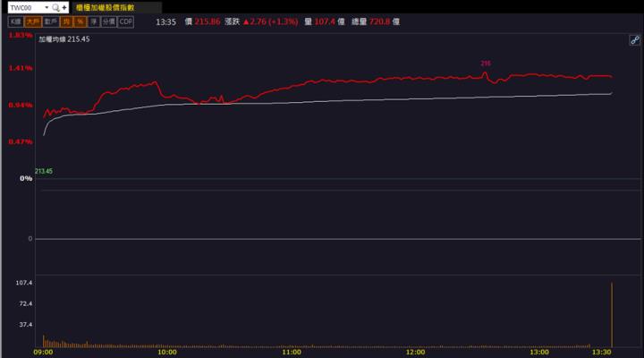This screenshot has width=644, height=358.
Task: Toggle the 分價 button
Action: (109, 21)
